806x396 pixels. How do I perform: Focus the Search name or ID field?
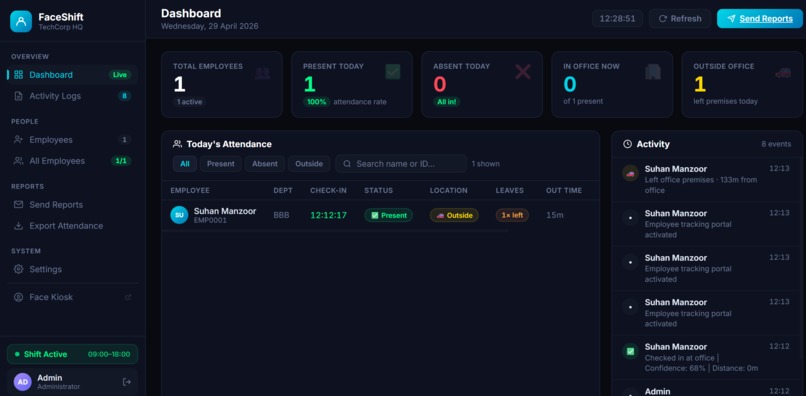(401, 164)
